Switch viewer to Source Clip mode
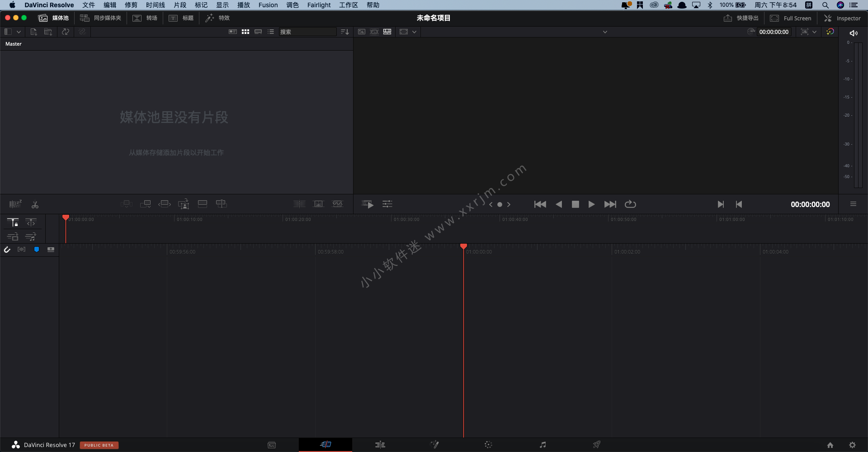The image size is (868, 452). (362, 32)
